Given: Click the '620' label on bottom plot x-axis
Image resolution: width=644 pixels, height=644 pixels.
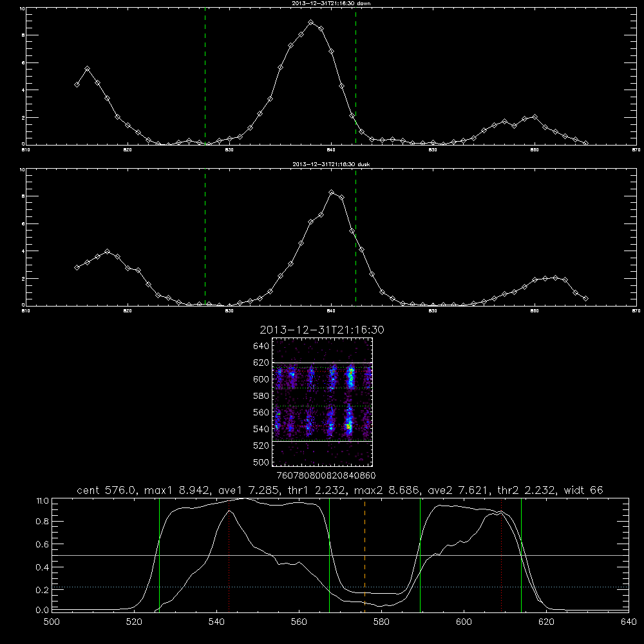Looking at the screenshot, I should [x=546, y=622].
